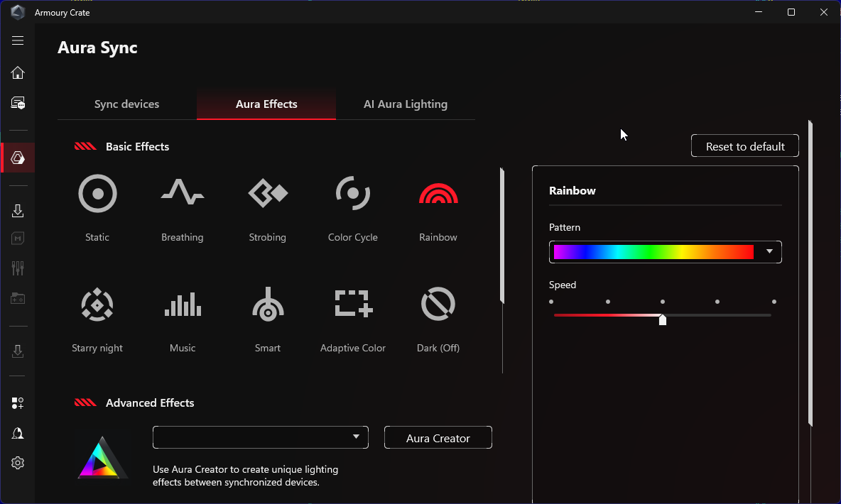Image resolution: width=841 pixels, height=504 pixels.
Task: Set Speed to the fastest dot
Action: [x=774, y=302]
